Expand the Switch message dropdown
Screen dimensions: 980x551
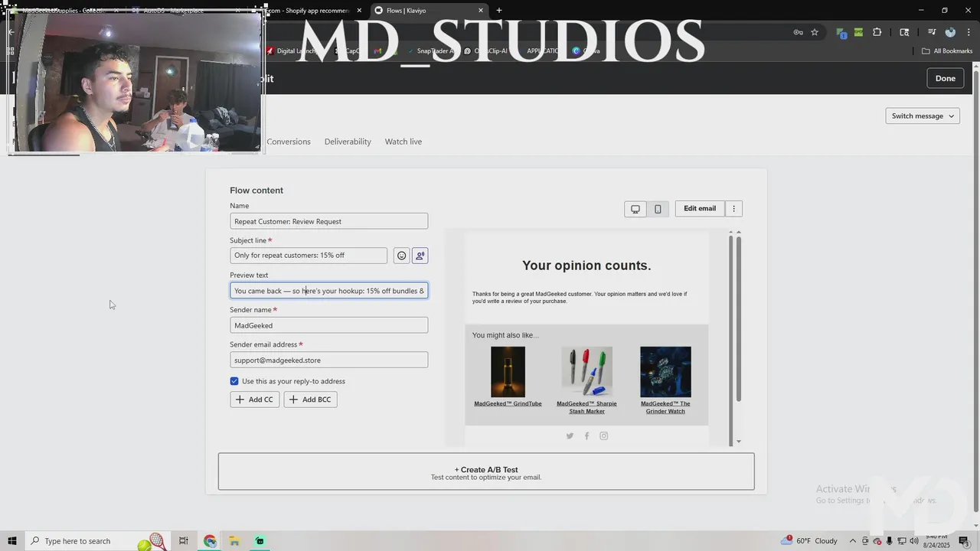tap(923, 116)
